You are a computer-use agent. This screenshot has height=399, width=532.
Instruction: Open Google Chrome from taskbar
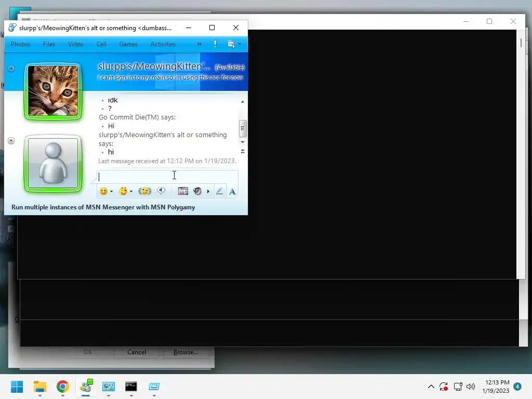63,387
